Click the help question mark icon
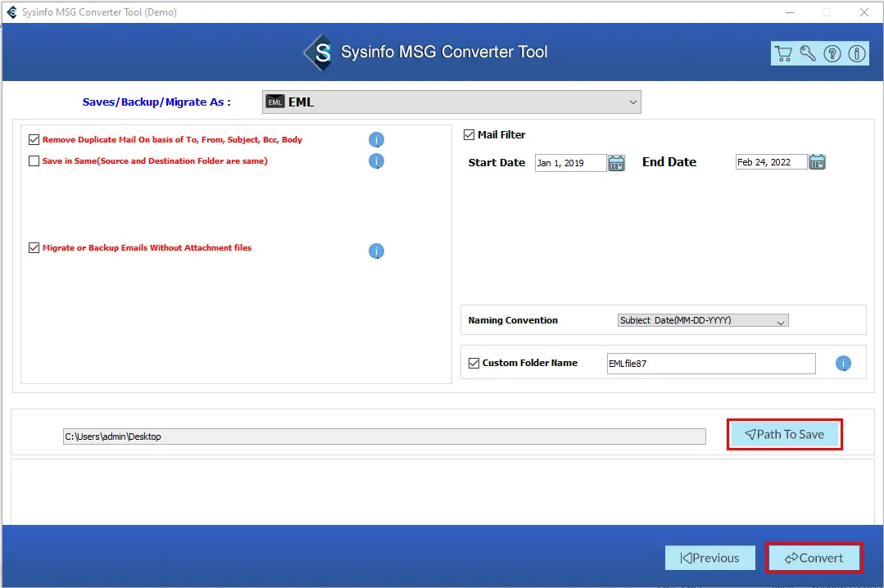Viewport: 884px width, 588px height. tap(832, 54)
